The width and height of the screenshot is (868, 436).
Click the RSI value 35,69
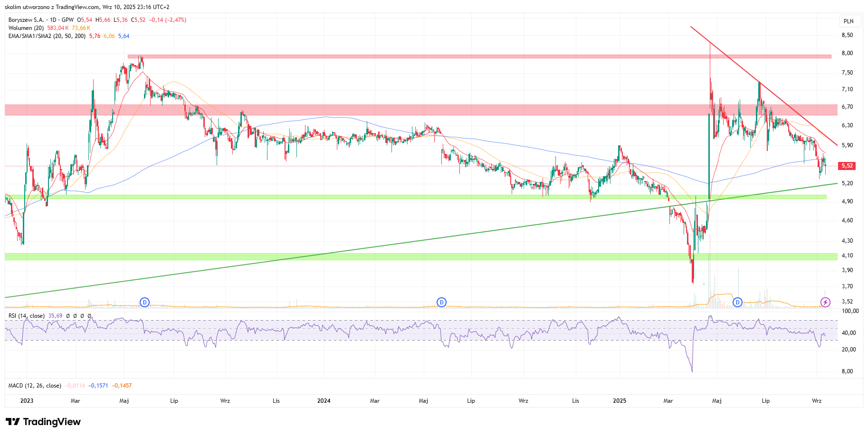55,316
